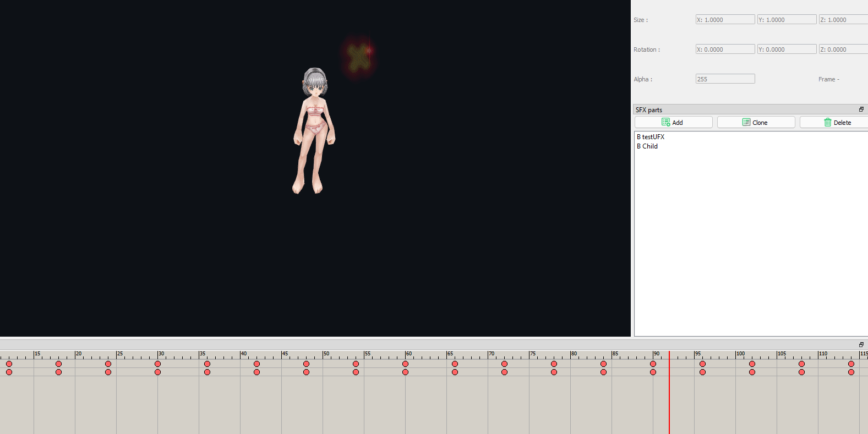The image size is (868, 434).
Task: Add a new SFX part
Action: pyautogui.click(x=674, y=122)
